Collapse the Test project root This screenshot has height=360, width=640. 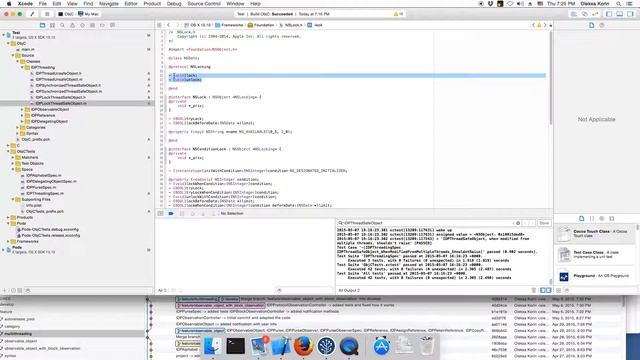4,35
